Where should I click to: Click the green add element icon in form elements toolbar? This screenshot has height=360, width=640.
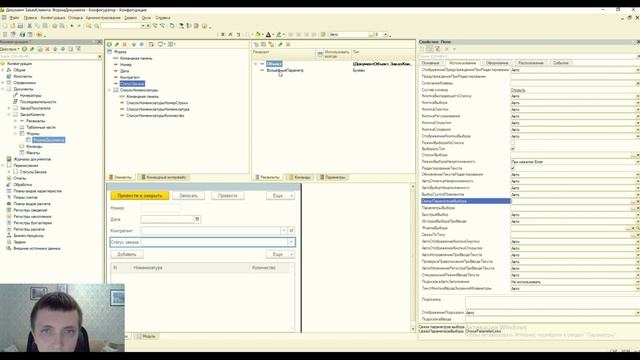click(x=109, y=44)
